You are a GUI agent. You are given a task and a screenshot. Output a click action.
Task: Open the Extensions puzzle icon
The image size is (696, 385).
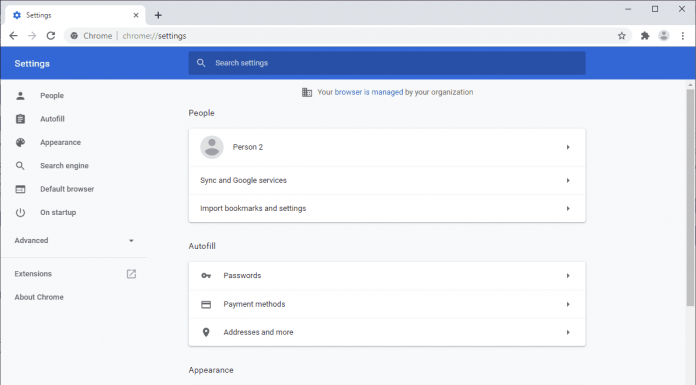click(x=645, y=36)
